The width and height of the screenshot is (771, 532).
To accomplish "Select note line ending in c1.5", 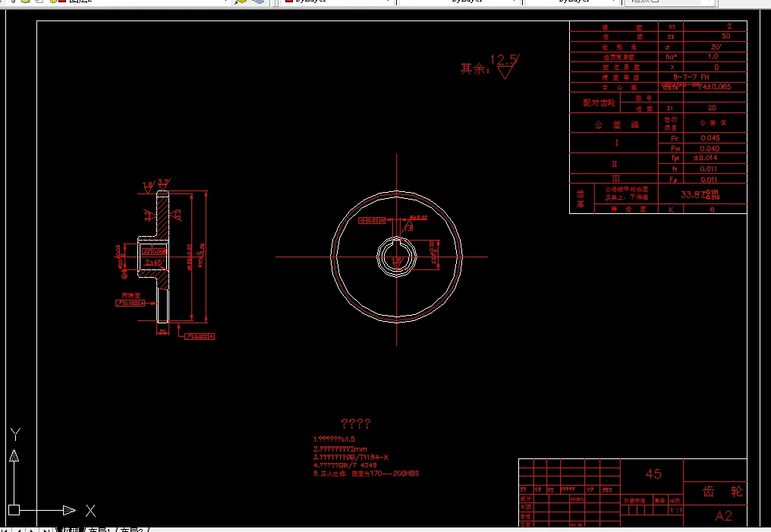I will click(x=334, y=439).
